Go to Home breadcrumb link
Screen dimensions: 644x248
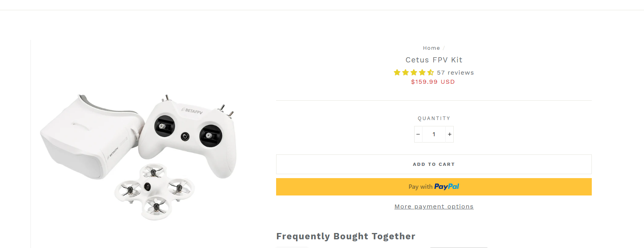pyautogui.click(x=431, y=48)
